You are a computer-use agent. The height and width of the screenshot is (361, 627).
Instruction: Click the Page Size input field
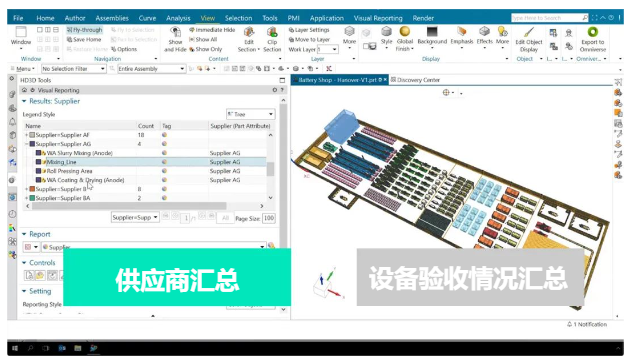(269, 218)
